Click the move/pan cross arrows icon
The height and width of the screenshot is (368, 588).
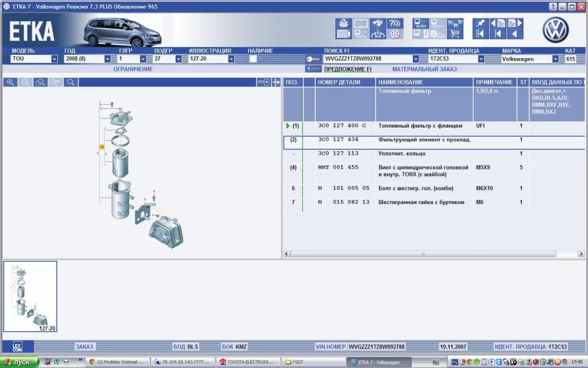276,82
